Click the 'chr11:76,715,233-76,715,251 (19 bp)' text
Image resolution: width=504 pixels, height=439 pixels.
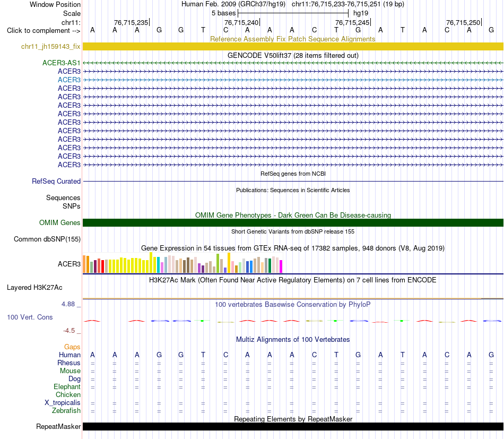348,4
